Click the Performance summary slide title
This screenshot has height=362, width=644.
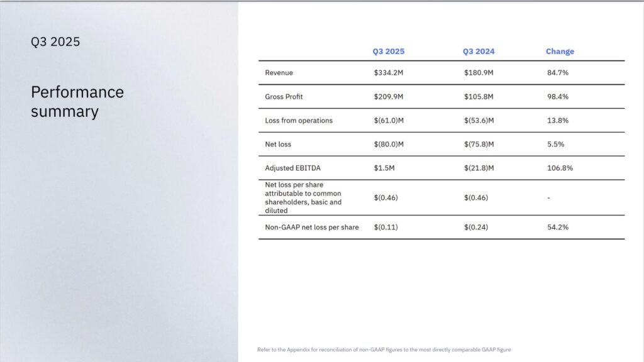77,102
